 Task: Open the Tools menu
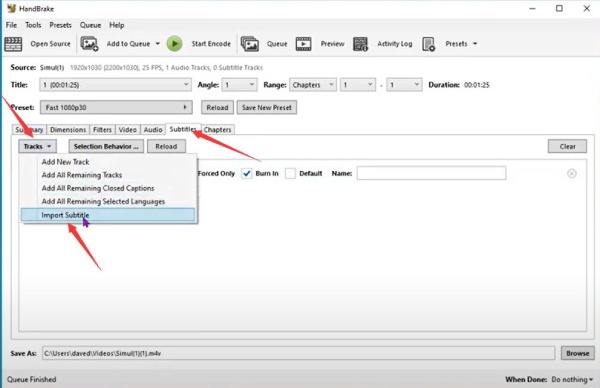(x=33, y=25)
